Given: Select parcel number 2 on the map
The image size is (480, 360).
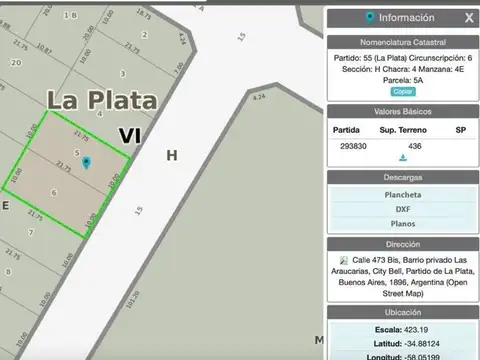Looking at the screenshot, I should [x=144, y=35].
